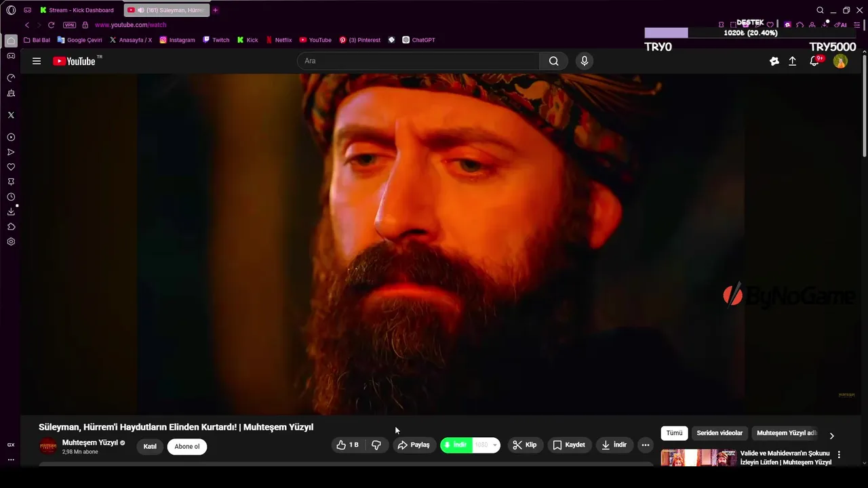Go back to previous page
Viewport: 868px width, 488px height.
(x=27, y=25)
